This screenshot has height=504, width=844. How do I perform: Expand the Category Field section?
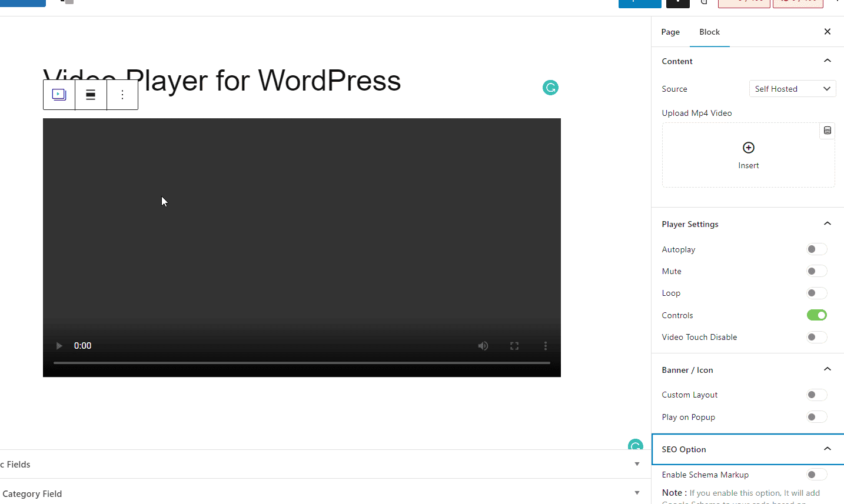pyautogui.click(x=637, y=493)
